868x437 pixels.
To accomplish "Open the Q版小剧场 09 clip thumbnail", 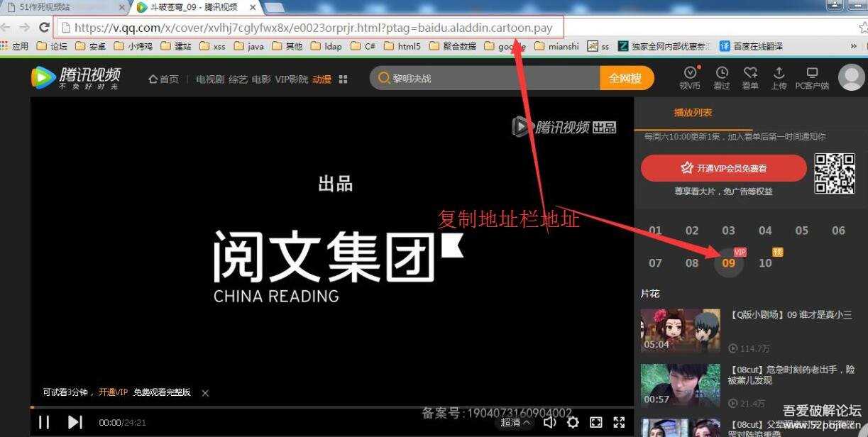I will click(x=680, y=331).
